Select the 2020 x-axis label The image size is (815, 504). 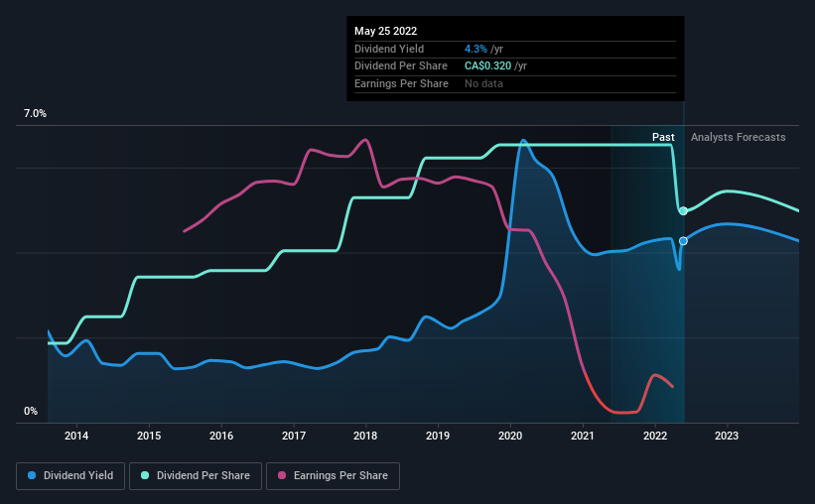coord(510,436)
